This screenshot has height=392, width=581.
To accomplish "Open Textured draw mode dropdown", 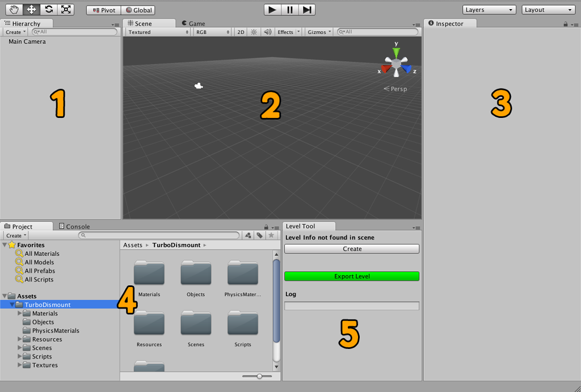I will pos(158,32).
